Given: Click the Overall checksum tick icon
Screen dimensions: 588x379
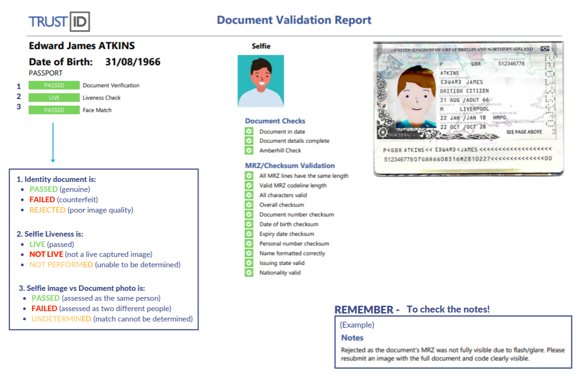Looking at the screenshot, I should point(249,205).
